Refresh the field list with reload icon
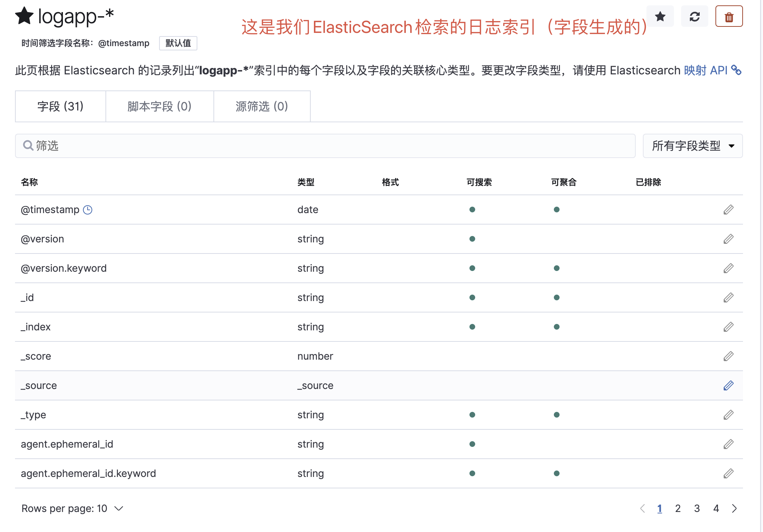 [694, 16]
